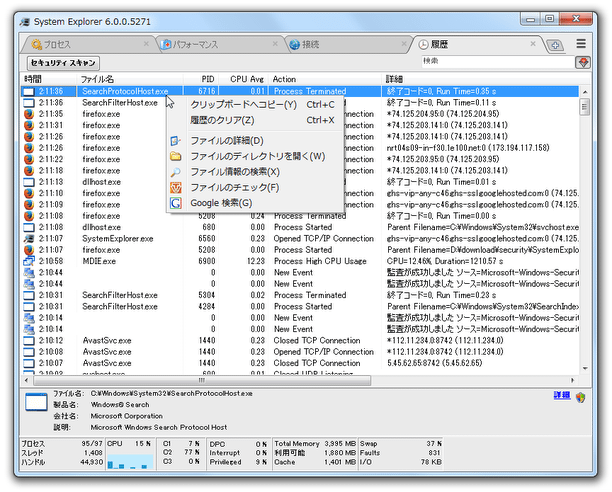Click the Firefox icon on the 2:11:10 row
The width and height of the screenshot is (612, 492).
pos(29,193)
